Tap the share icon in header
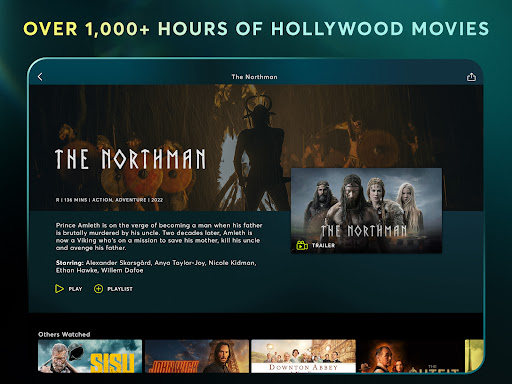The height and width of the screenshot is (384, 512). (471, 77)
